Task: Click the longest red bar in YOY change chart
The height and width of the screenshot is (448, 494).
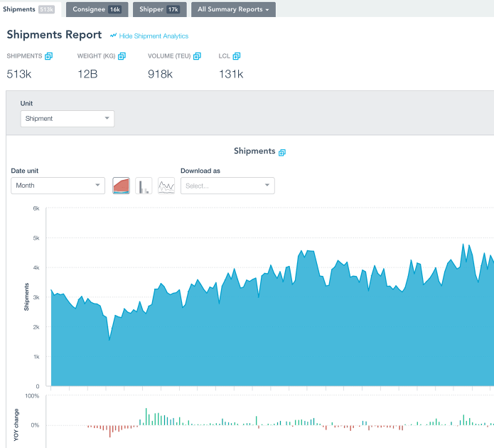Action: pos(110,431)
